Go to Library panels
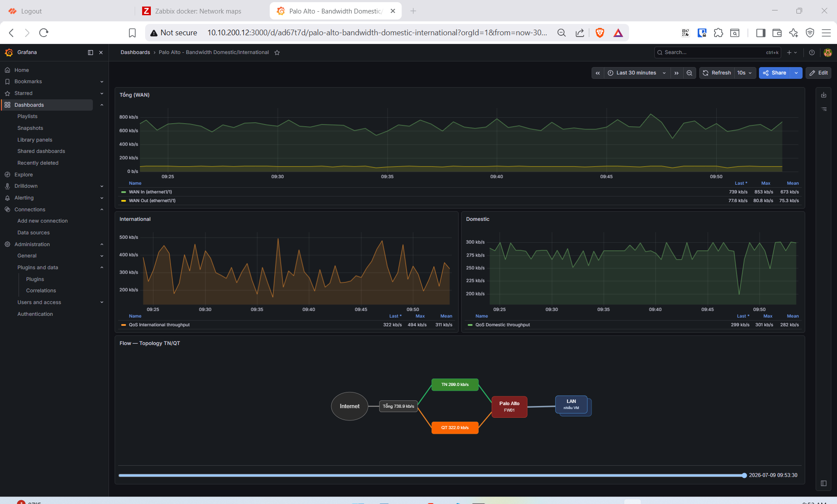This screenshot has width=837, height=504. point(35,140)
